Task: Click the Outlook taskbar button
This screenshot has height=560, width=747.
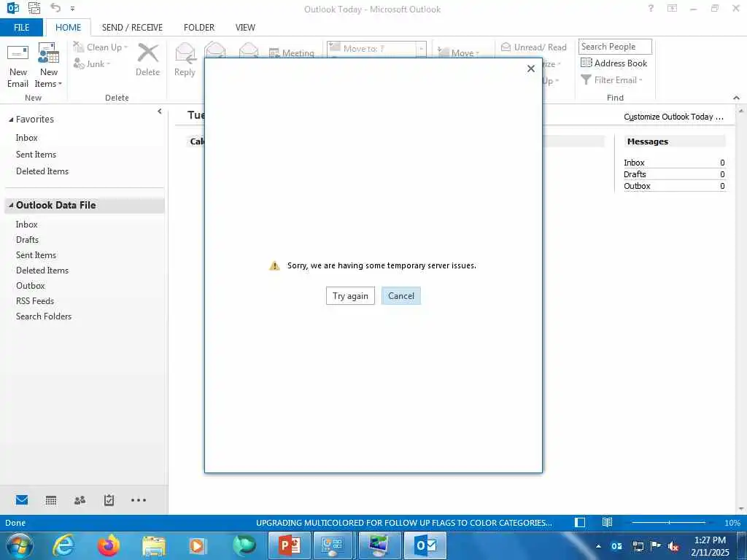Action: 425,545
